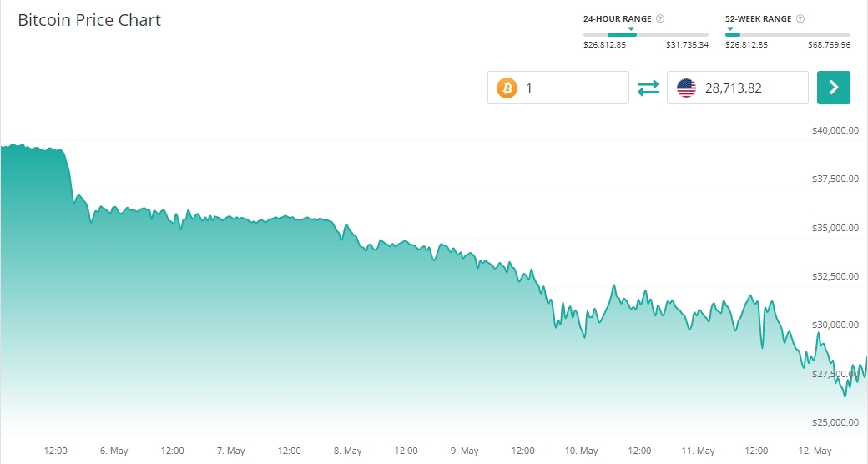Click the 9. May date axis label
This screenshot has width=868, height=464.
click(465, 451)
